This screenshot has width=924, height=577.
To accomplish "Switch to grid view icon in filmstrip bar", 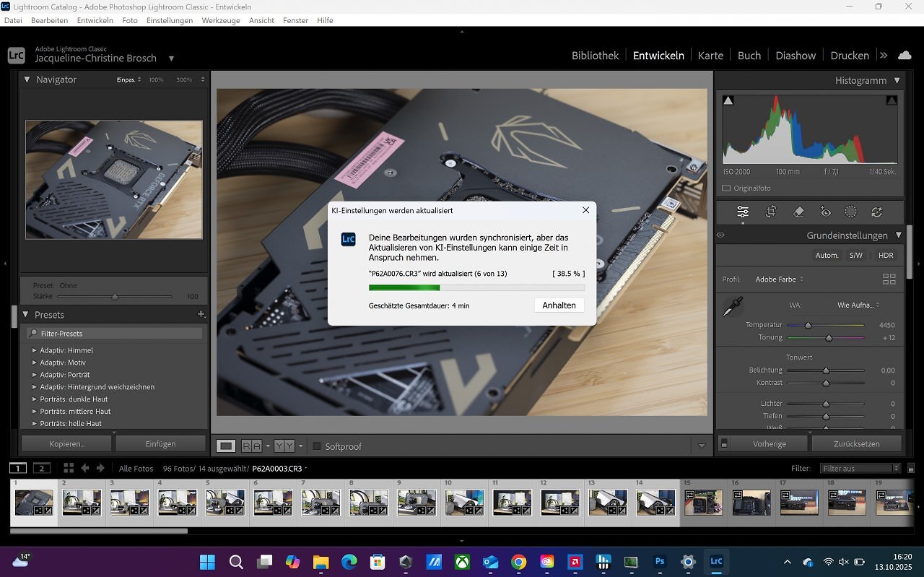I will coord(69,468).
